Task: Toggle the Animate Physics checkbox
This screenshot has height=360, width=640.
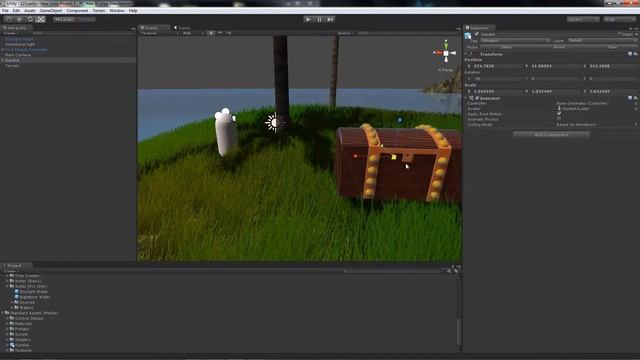Action: click(559, 119)
